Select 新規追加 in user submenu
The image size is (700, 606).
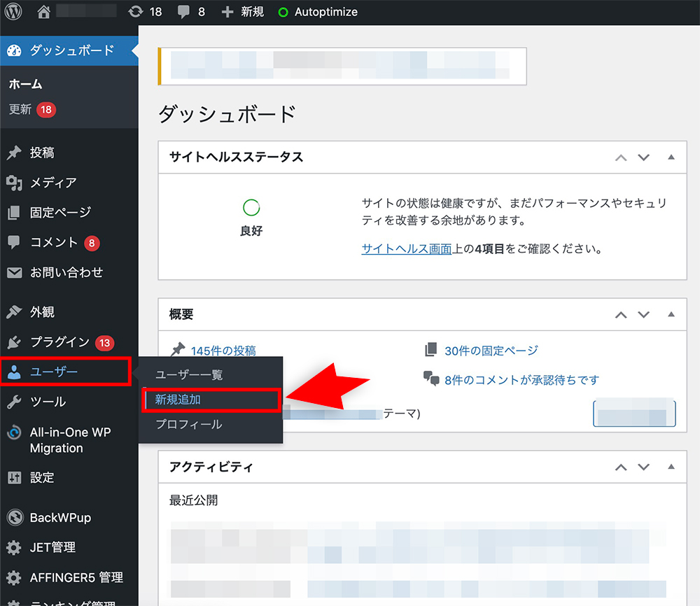pyautogui.click(x=178, y=400)
